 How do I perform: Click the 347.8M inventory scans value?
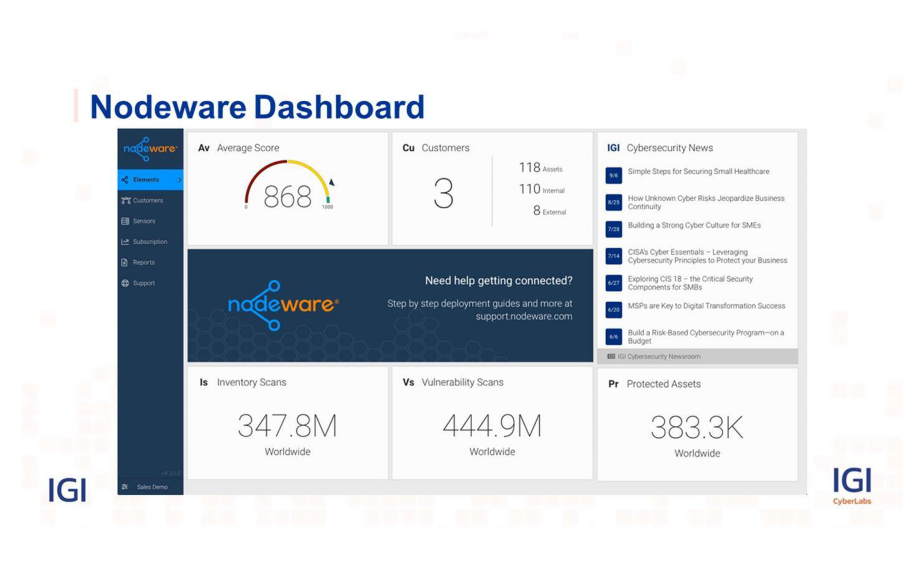click(288, 426)
